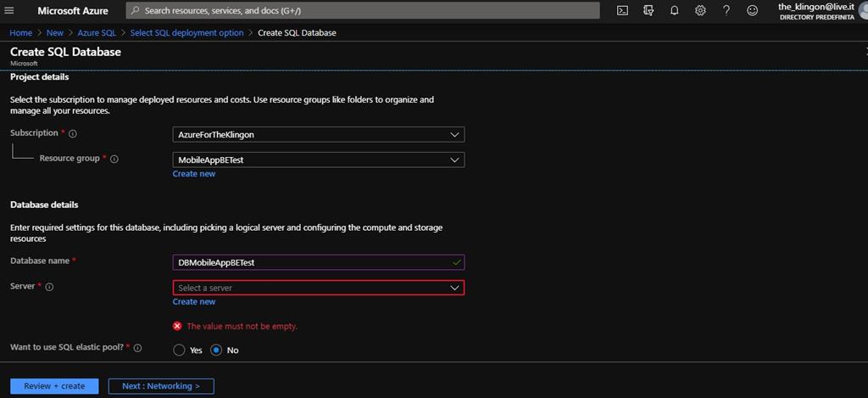Click Next : Networking button
The height and width of the screenshot is (398, 868).
pyautogui.click(x=161, y=386)
